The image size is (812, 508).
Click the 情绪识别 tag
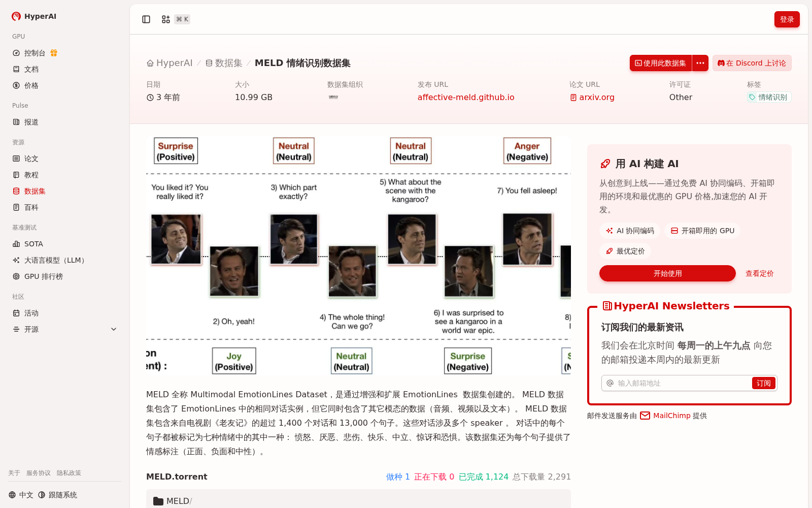point(769,97)
